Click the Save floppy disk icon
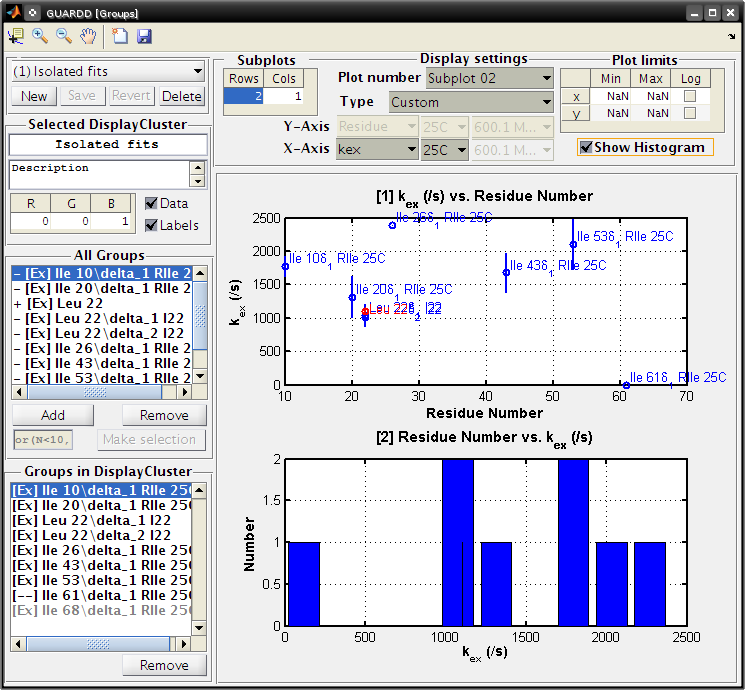Image resolution: width=745 pixels, height=690 pixels. pos(144,36)
